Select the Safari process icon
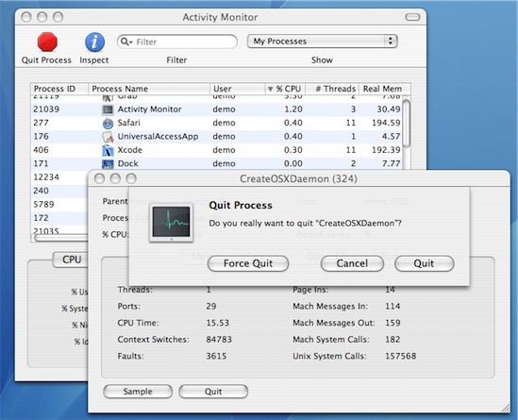518x420 pixels. point(108,123)
